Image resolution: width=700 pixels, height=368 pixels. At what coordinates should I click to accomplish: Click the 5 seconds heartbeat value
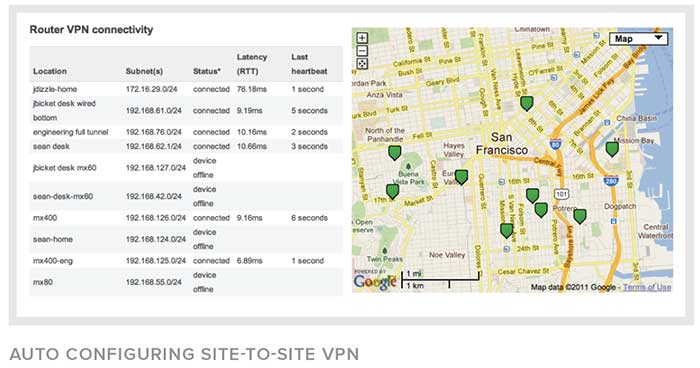pos(309,110)
